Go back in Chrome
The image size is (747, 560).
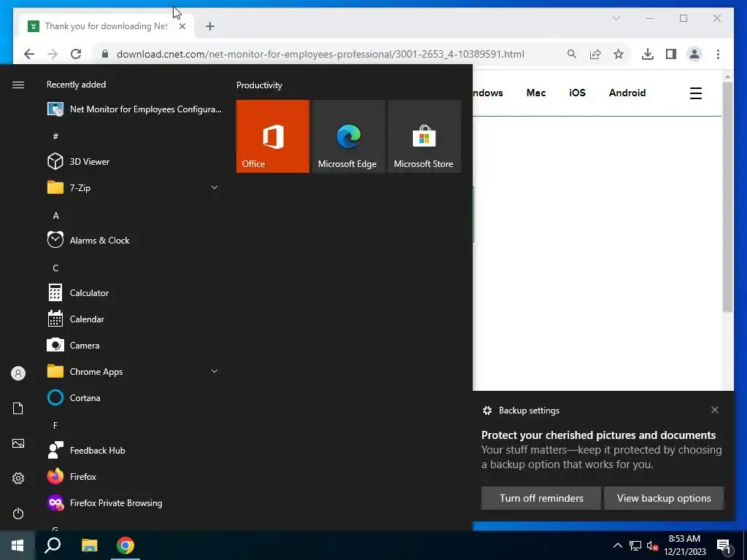click(29, 54)
